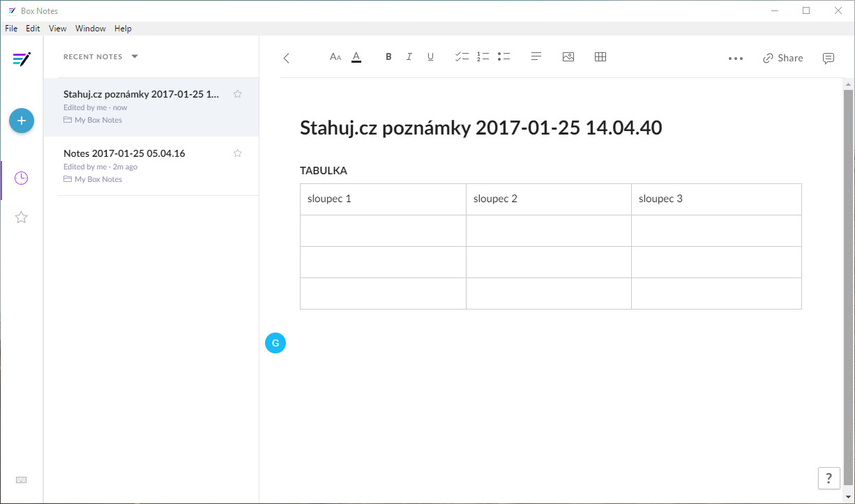Screen dimensions: 855x504
Task: Toggle underline formatting
Action: 430,57
